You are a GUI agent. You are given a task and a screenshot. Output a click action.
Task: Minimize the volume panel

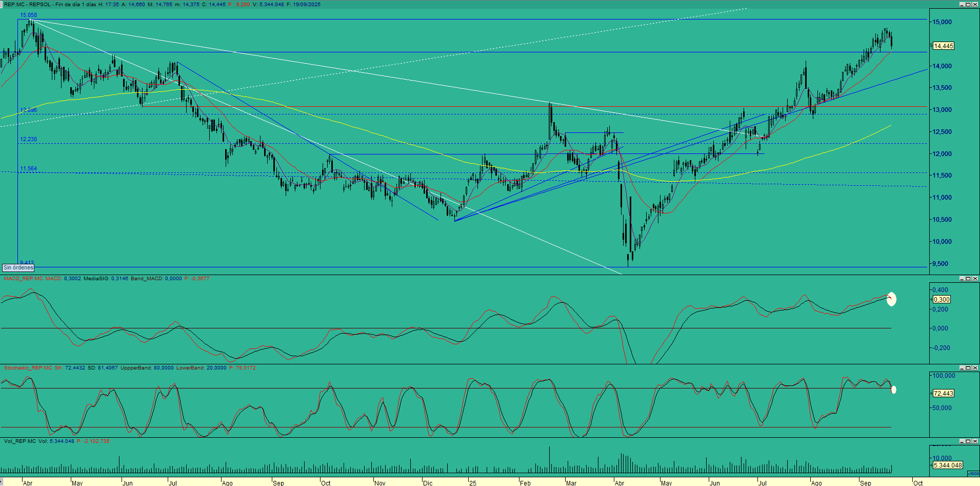coord(962,441)
